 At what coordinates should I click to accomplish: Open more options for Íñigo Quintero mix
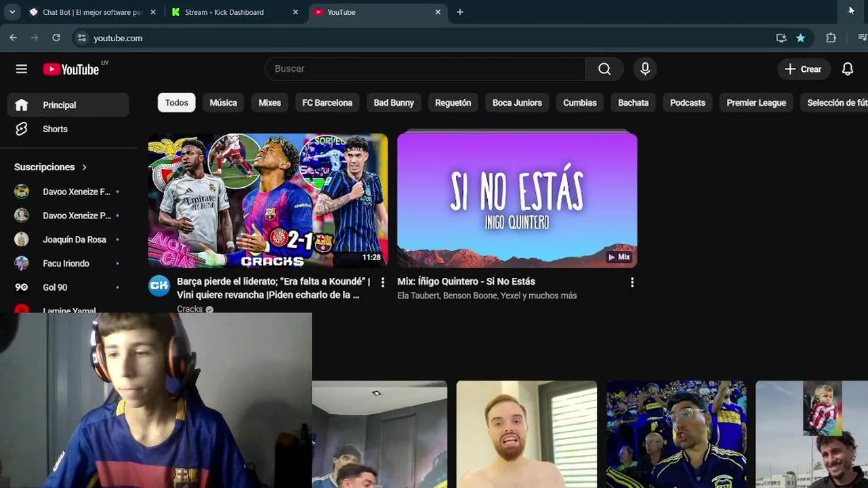click(632, 283)
